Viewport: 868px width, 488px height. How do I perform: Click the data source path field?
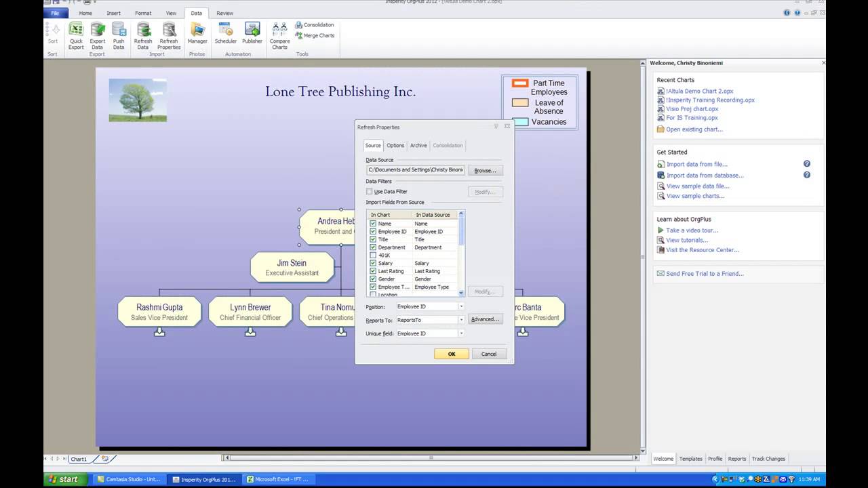click(x=416, y=170)
